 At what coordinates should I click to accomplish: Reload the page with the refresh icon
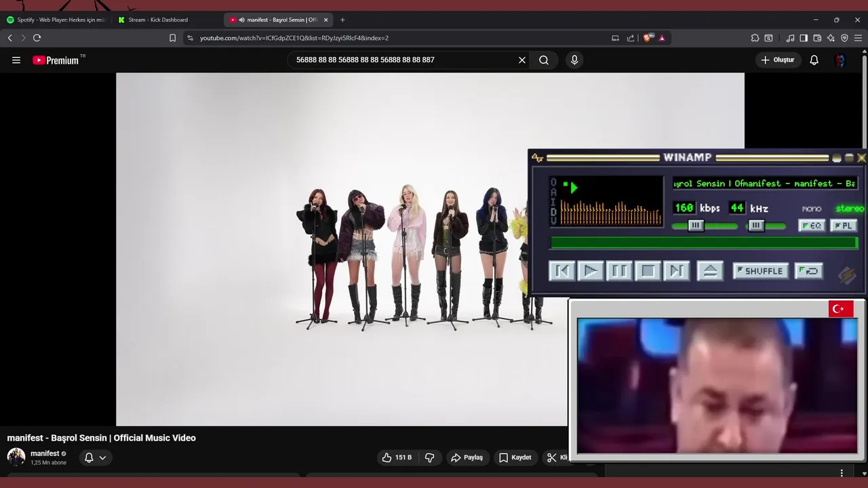pyautogui.click(x=37, y=38)
